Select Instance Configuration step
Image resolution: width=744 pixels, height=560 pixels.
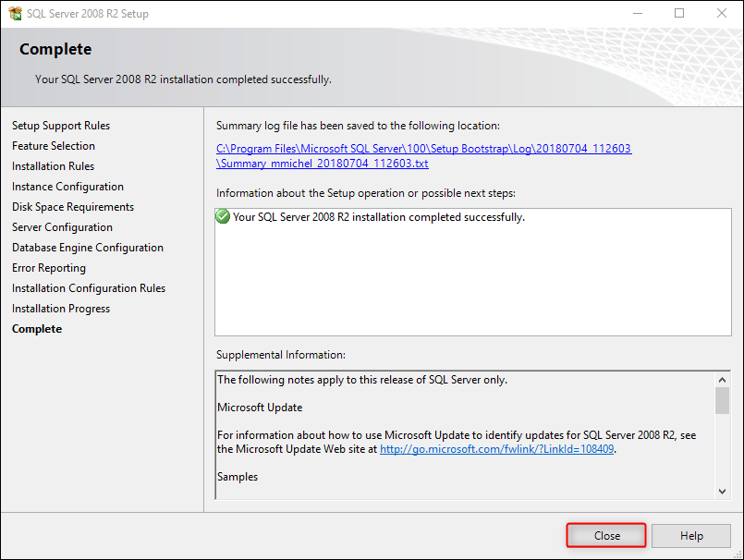pyautogui.click(x=67, y=187)
